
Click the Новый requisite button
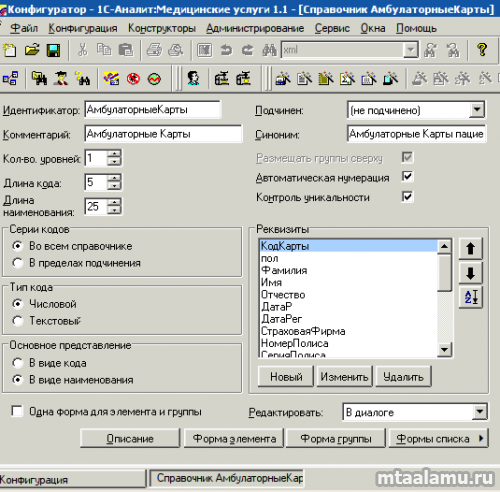[286, 377]
